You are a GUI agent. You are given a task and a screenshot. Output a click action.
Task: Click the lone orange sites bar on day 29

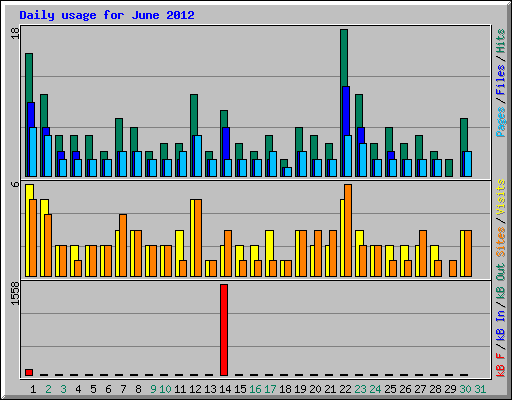[453, 268]
